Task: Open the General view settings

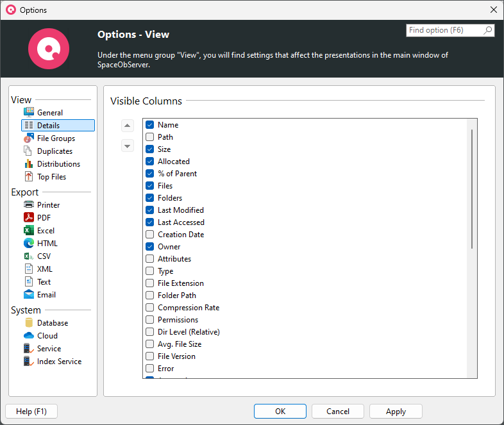Action: pyautogui.click(x=49, y=113)
